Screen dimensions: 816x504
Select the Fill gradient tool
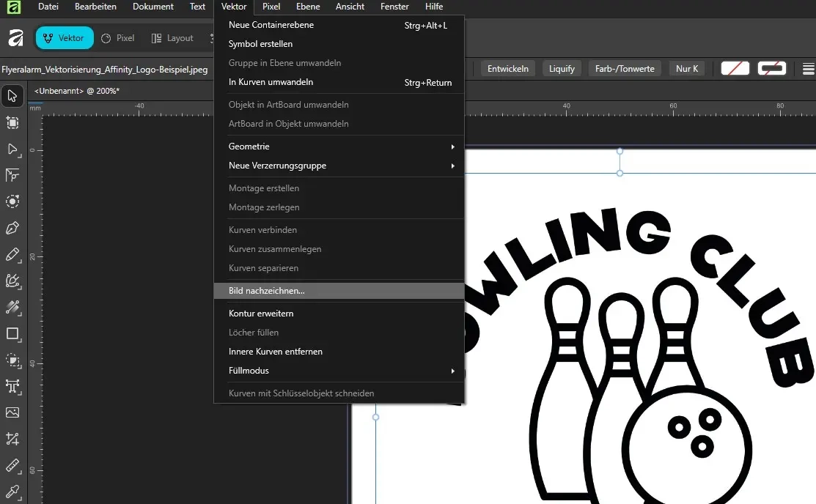point(12,308)
